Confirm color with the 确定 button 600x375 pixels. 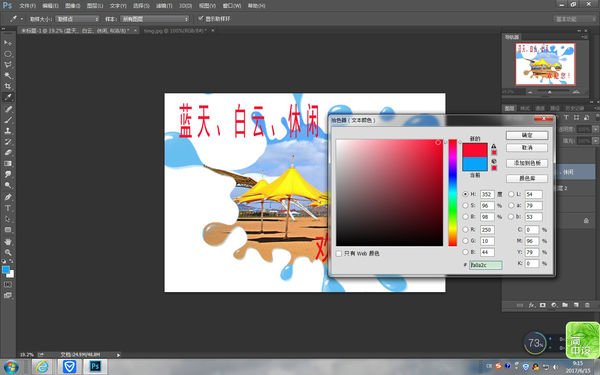coord(527,135)
